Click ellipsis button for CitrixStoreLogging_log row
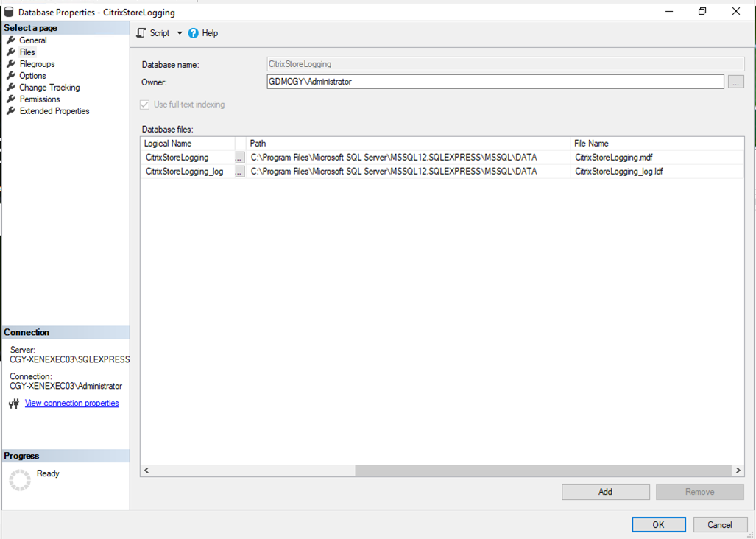Viewport: 756px width, 539px height. click(x=240, y=172)
